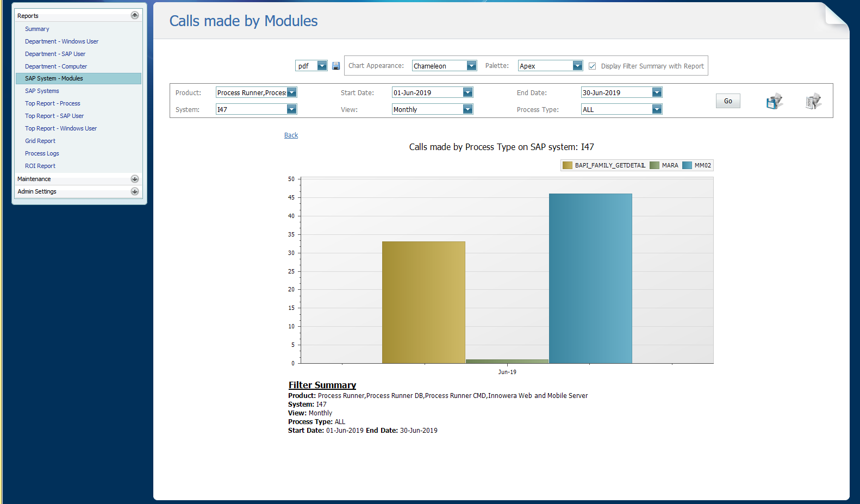Open the Grid Report
Image resolution: width=860 pixels, height=504 pixels.
40,141
